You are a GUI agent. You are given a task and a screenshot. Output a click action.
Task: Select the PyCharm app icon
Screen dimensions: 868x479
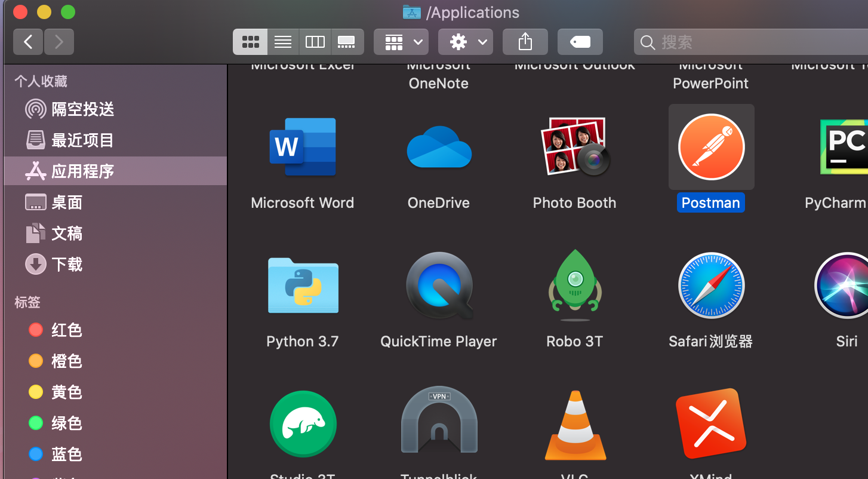pyautogui.click(x=844, y=147)
